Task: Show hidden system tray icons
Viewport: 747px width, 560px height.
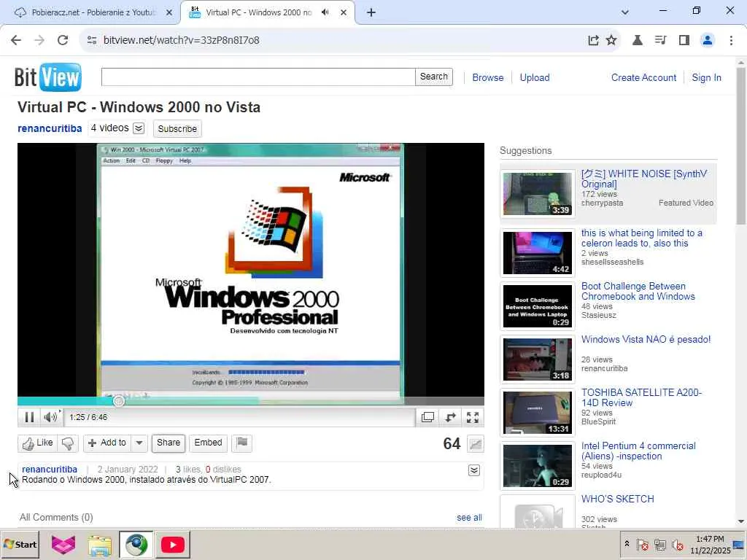Action: [x=627, y=544]
